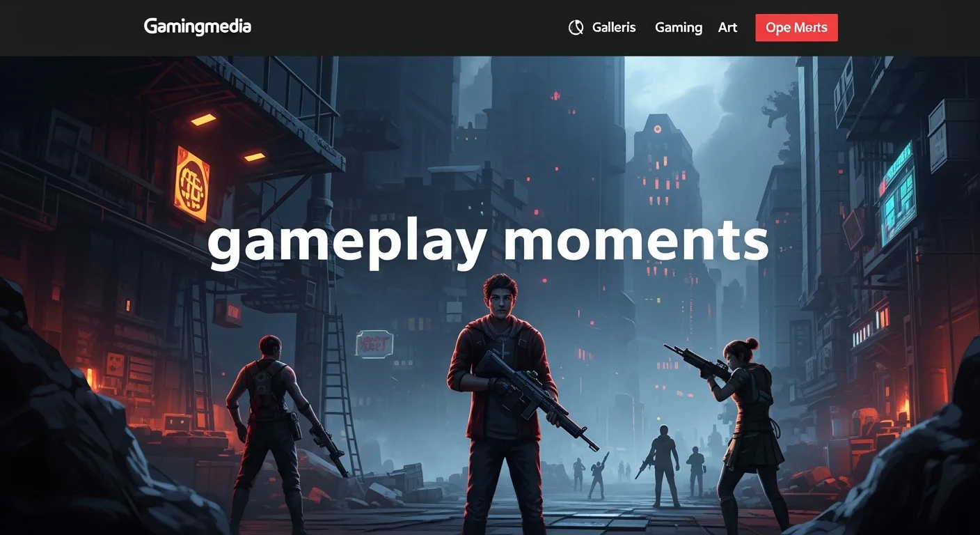Viewport: 980px width, 535px height.
Task: Click the distant silhouette raising an arm
Action: 598,476
